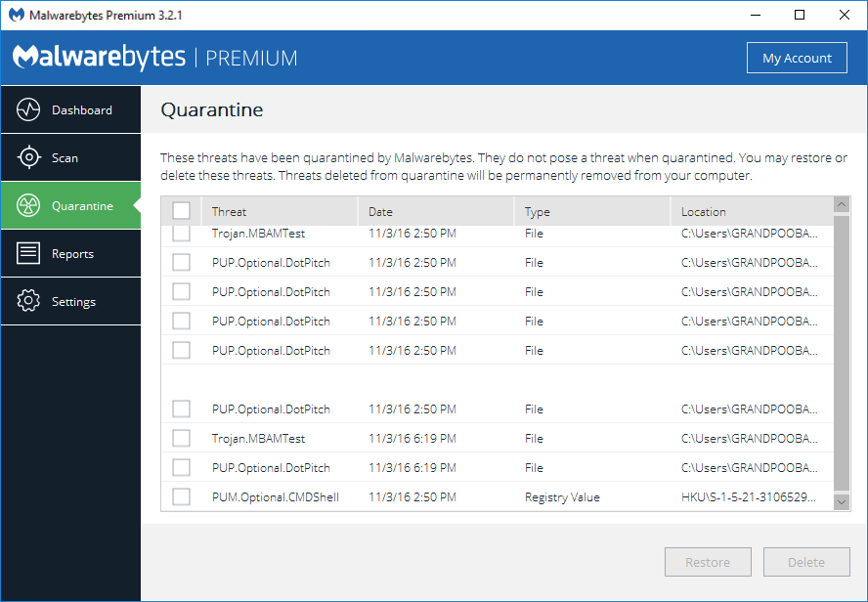The image size is (868, 602).
Task: Click the Malwarebytes logo in the title bar
Action: tap(17, 15)
